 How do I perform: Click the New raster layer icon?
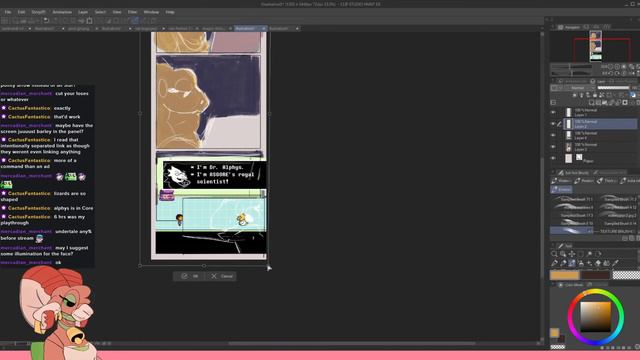pos(591,102)
